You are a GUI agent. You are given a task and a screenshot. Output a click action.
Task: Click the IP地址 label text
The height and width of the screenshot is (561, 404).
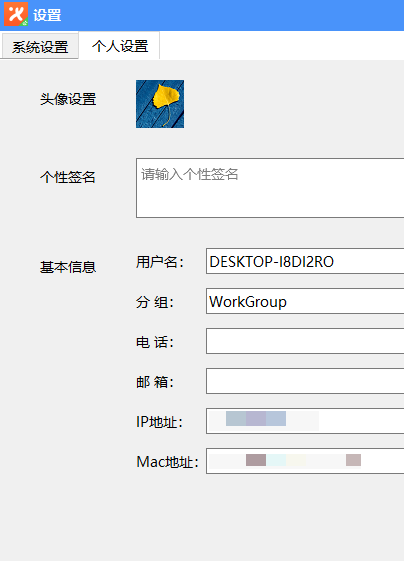pyautogui.click(x=159, y=422)
